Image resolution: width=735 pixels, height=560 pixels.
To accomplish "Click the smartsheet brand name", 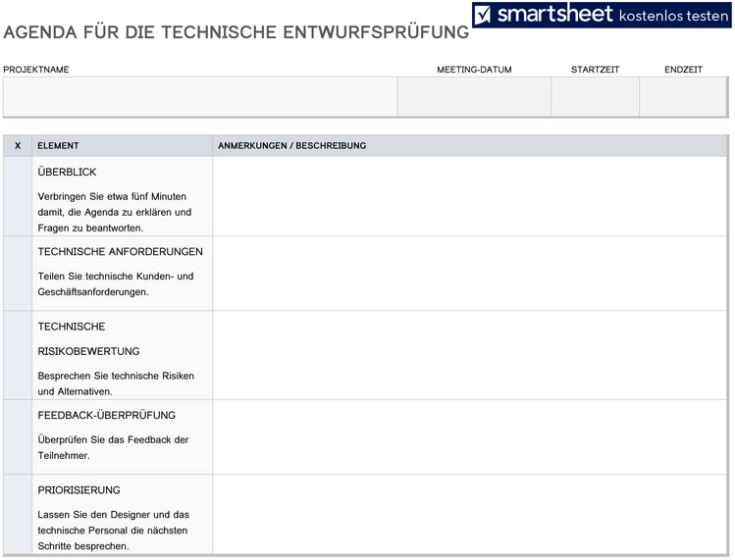I will click(554, 14).
